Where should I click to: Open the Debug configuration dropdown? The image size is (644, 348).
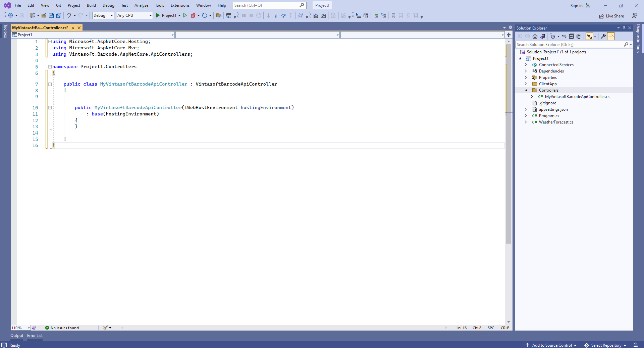(x=103, y=15)
